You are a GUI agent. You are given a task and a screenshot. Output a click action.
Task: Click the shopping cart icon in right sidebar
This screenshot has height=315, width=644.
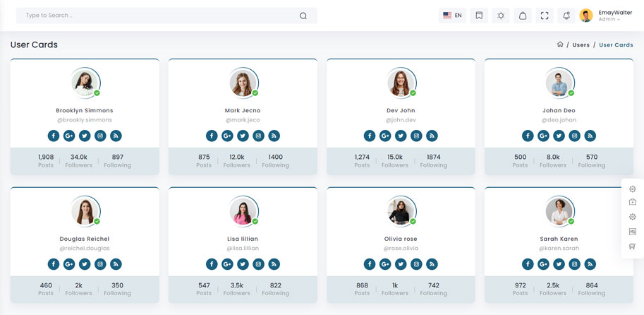pos(633,246)
